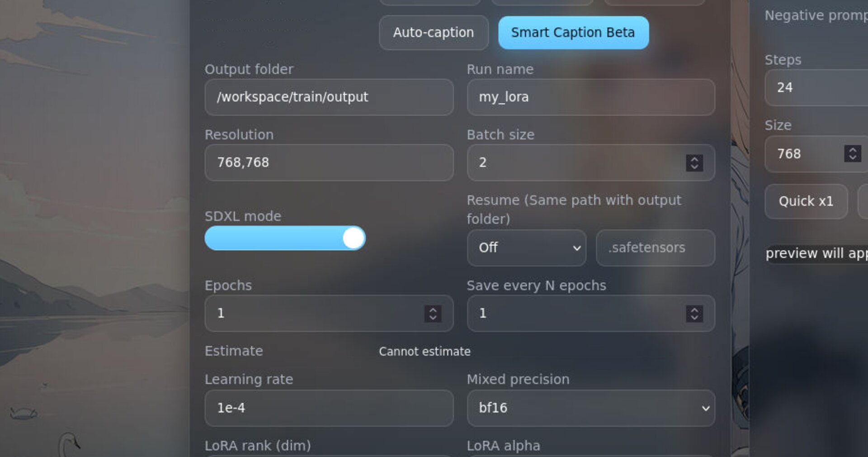Increment the Epochs value using its stepper
Screen dimensions: 868x457
(432, 314)
